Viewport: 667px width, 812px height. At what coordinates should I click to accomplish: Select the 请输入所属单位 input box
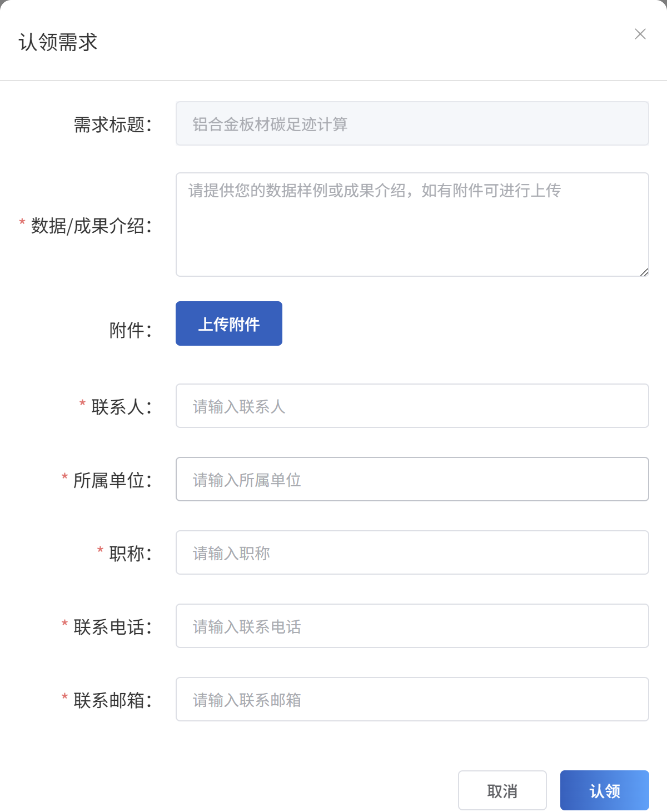[412, 479]
